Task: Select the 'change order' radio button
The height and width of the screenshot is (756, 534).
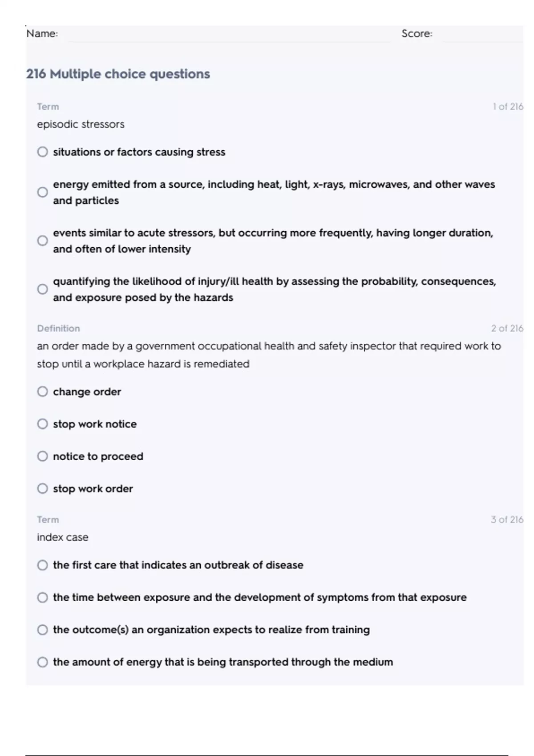Action: click(42, 392)
